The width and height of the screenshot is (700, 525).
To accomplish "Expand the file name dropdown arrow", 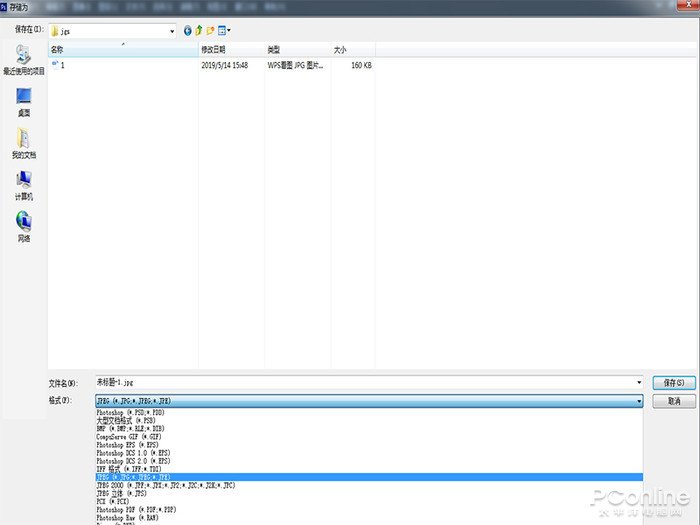I will click(x=639, y=382).
